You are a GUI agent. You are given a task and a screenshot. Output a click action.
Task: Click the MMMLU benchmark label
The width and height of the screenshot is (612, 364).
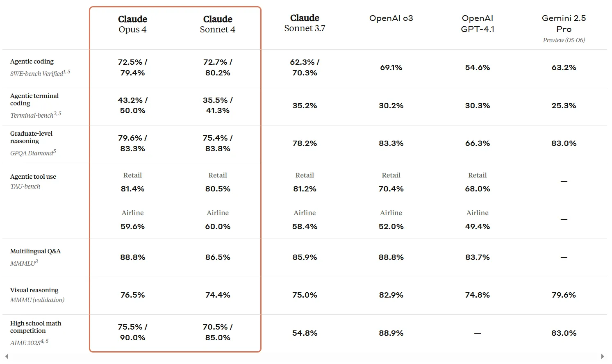23,264
